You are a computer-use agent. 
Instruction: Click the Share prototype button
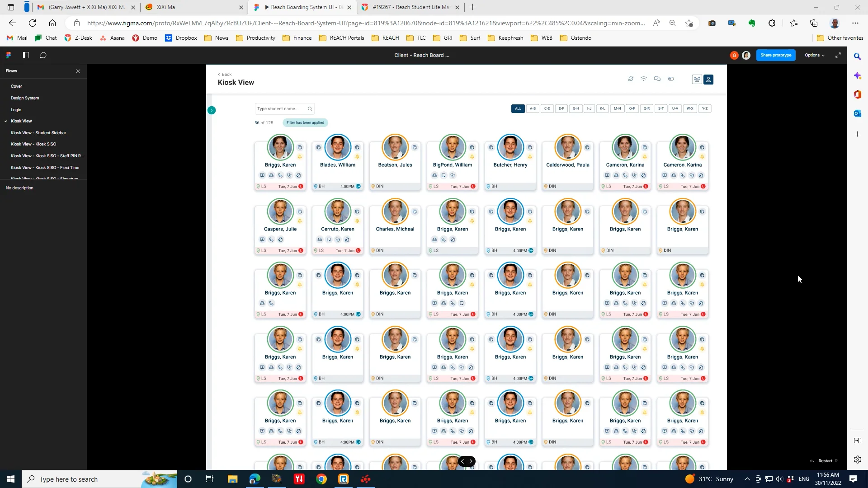[776, 55]
